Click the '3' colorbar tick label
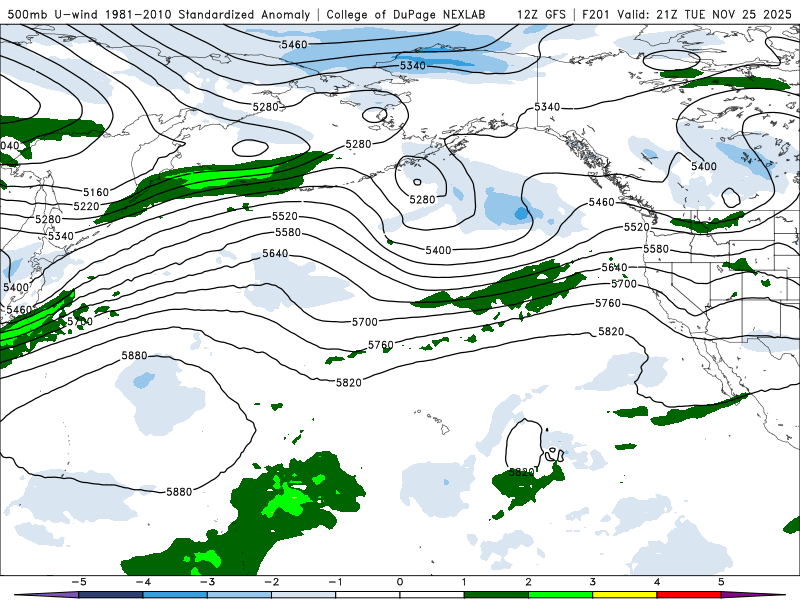Viewport: 800px width, 600px height. pos(592,582)
